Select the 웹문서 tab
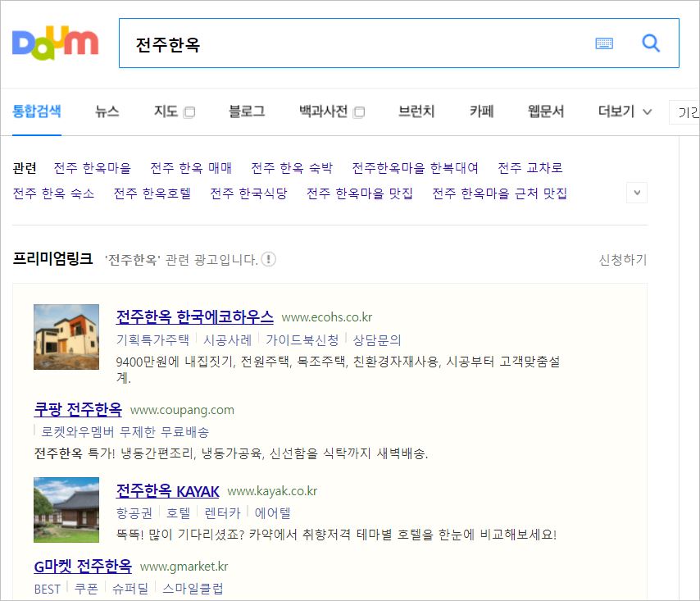Screen dimensions: 700x601 point(546,109)
